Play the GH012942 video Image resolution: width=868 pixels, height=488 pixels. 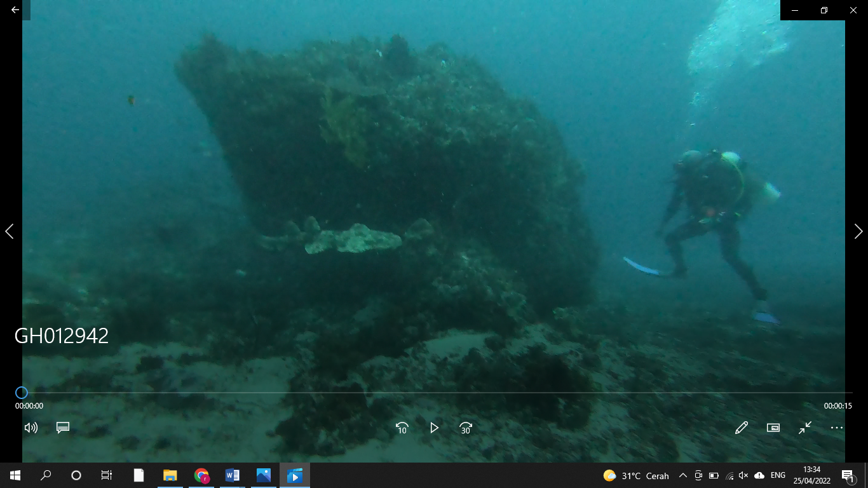point(434,428)
